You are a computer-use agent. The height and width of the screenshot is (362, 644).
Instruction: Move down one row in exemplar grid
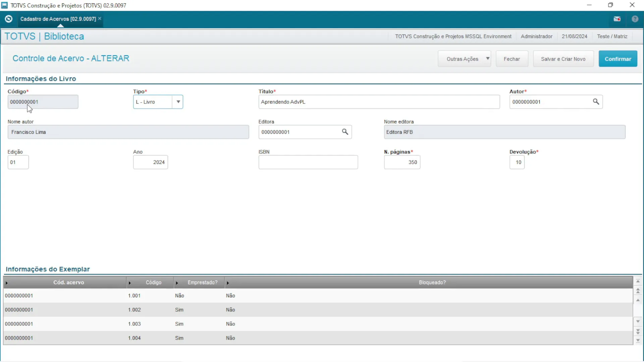(638, 321)
